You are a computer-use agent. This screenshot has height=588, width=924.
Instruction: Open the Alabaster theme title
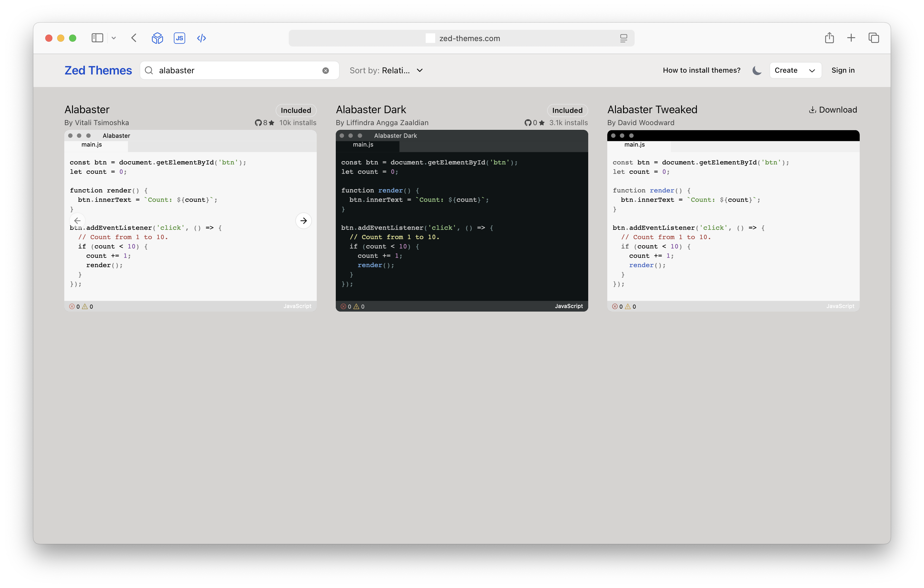87,109
